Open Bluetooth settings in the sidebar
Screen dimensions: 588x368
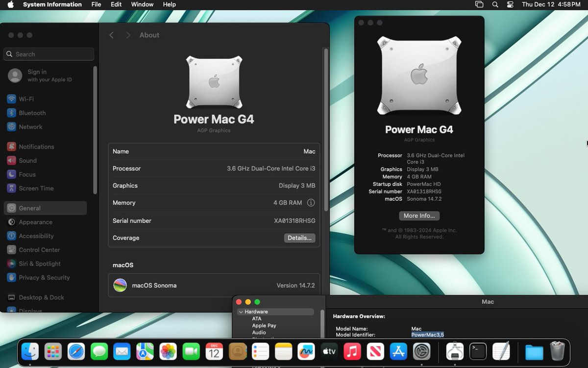(45, 113)
